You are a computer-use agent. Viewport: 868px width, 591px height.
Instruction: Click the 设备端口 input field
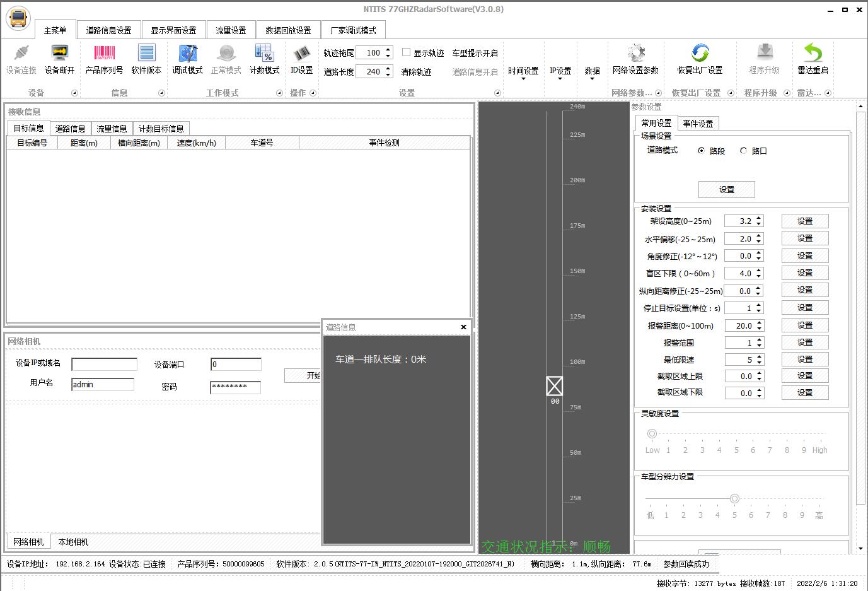pyautogui.click(x=236, y=365)
